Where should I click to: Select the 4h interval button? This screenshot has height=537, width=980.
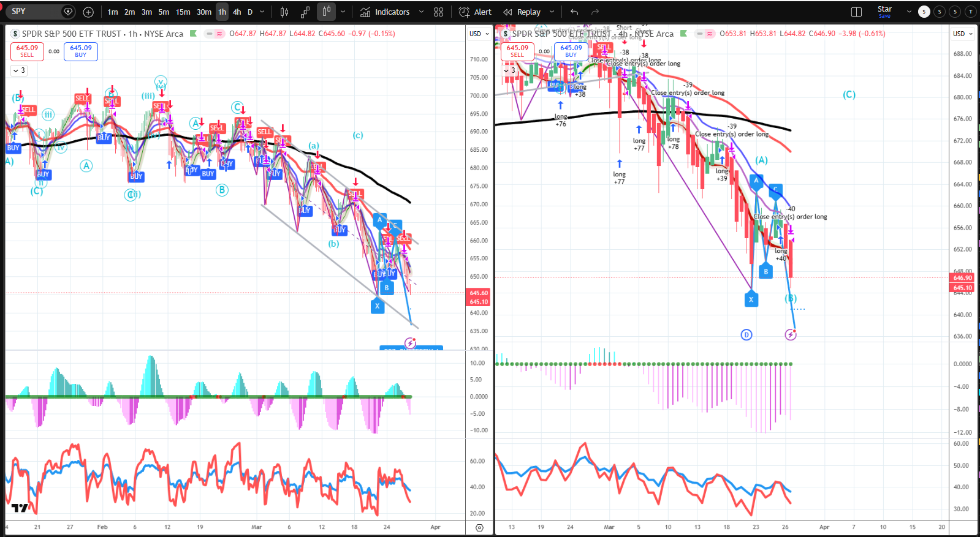237,12
